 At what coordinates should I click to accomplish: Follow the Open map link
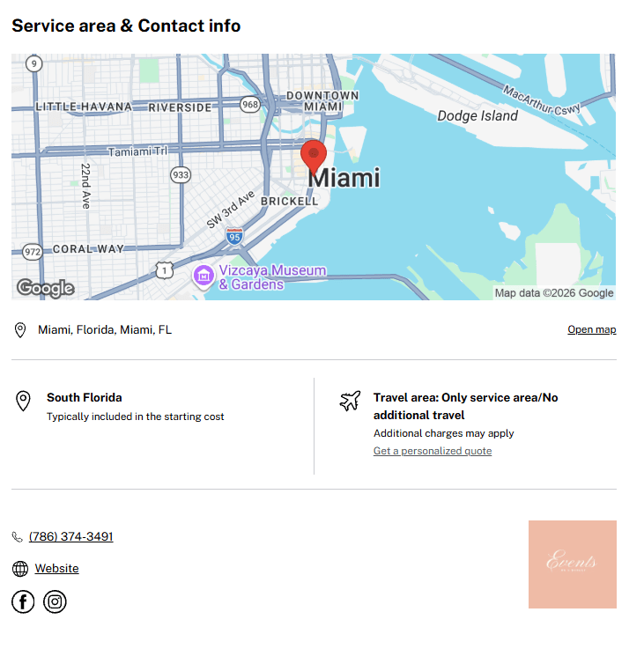pyautogui.click(x=591, y=329)
